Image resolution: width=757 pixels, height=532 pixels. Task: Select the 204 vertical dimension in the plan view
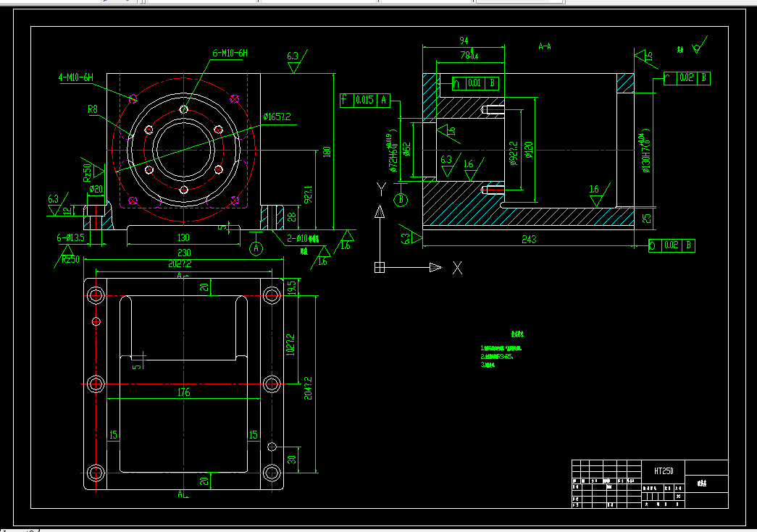(x=308, y=389)
